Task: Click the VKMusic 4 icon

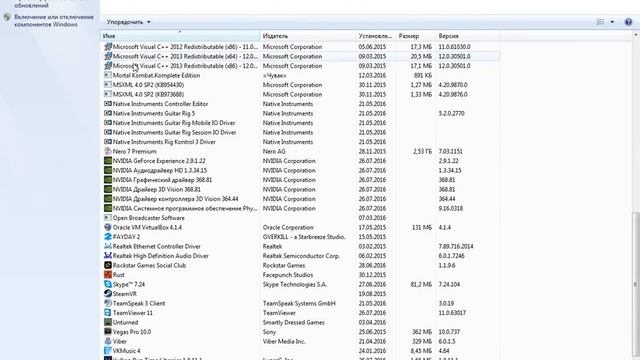Action: pyautogui.click(x=108, y=351)
